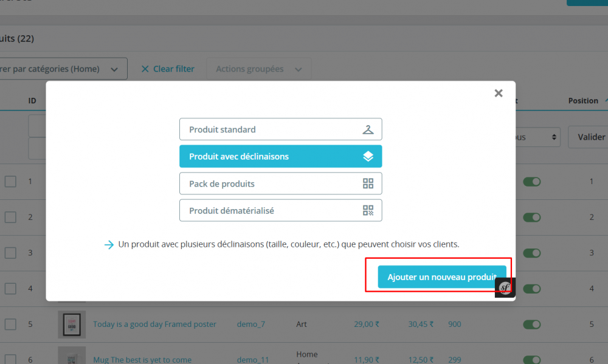Click grid icon for Pack de produits

pyautogui.click(x=368, y=184)
